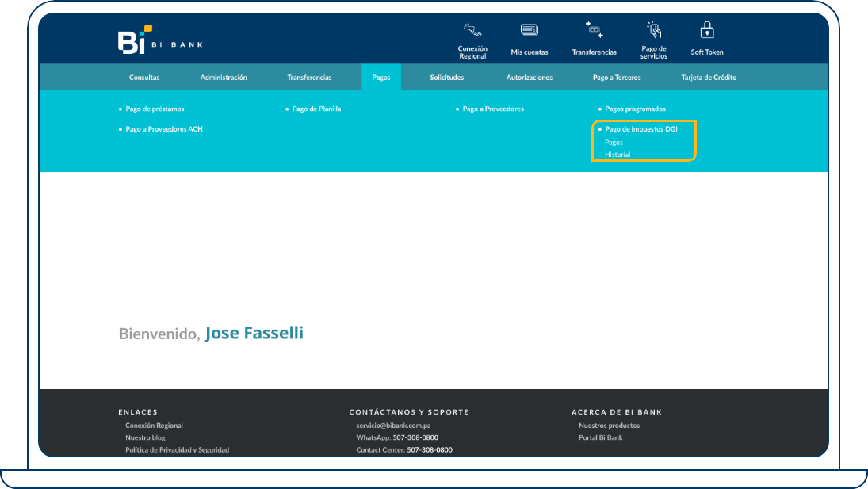
Task: Open the Solicitudes menu
Action: (x=447, y=78)
